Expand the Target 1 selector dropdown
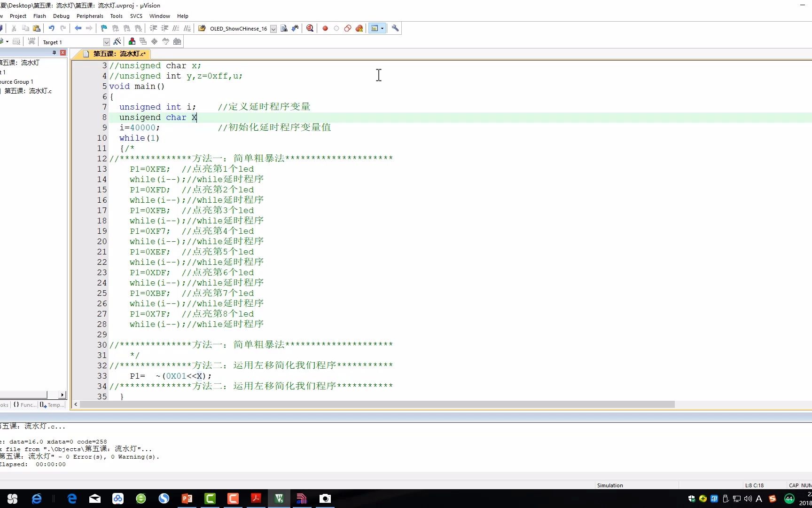The height and width of the screenshot is (508, 812). (x=107, y=42)
